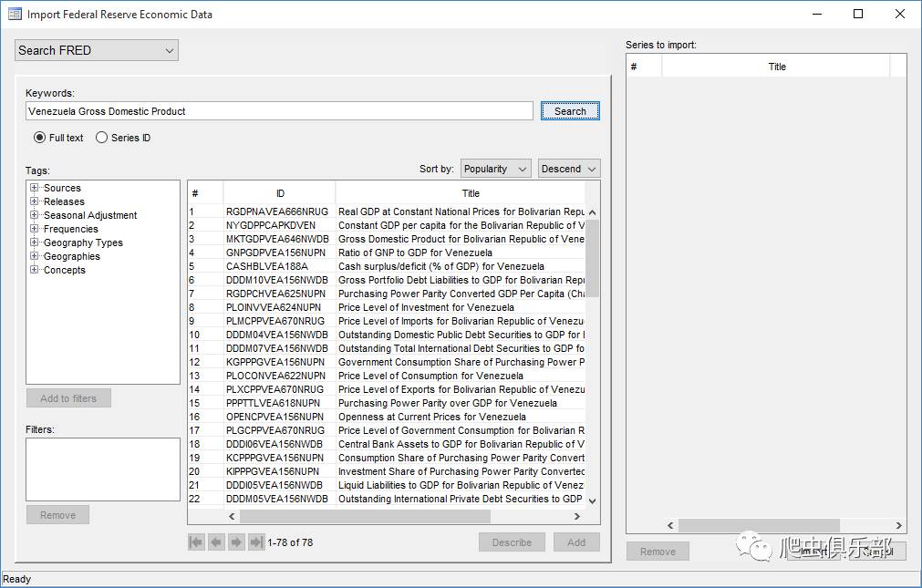Select row DDDI05VEA156NWDB
The image size is (922, 588).
pos(387,485)
